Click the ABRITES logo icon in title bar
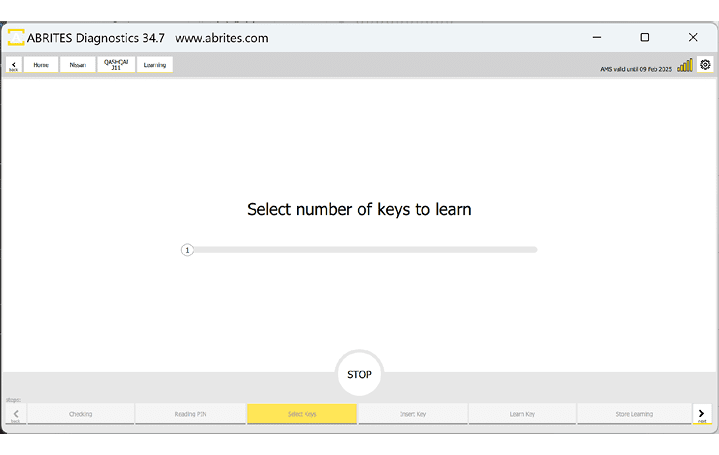Image resolution: width=719 pixels, height=455 pixels. 17,38
